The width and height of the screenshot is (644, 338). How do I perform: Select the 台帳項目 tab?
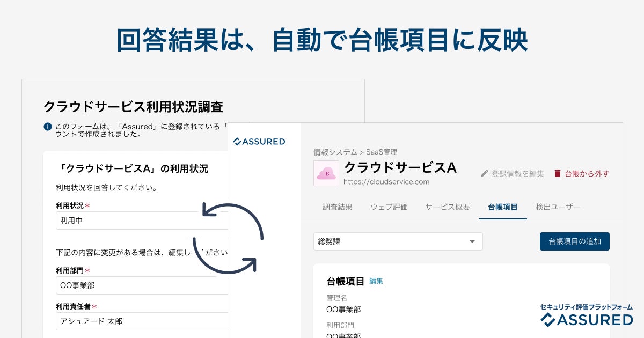click(503, 207)
